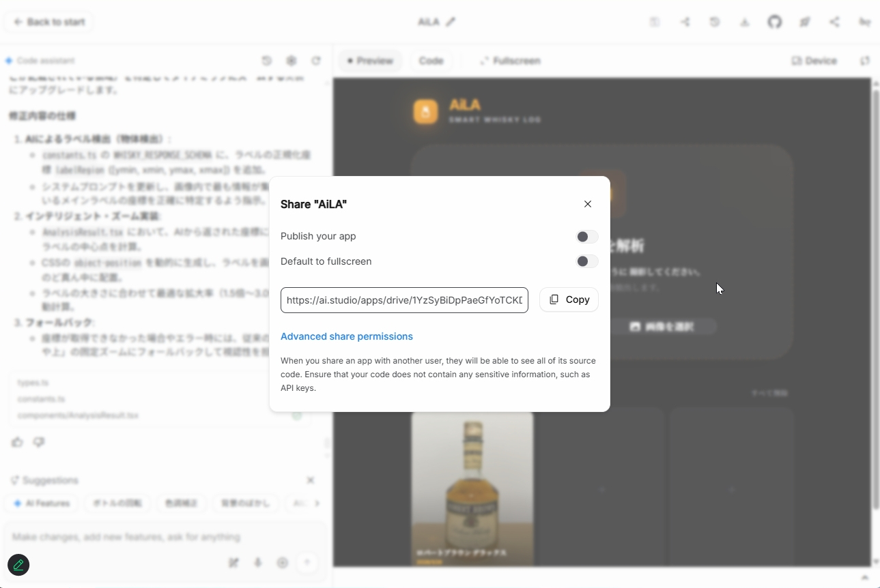Click the share URL input field
The image size is (880, 588).
click(x=404, y=300)
